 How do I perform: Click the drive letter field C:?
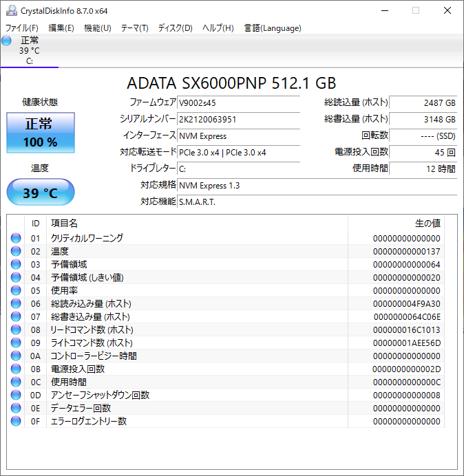point(238,169)
